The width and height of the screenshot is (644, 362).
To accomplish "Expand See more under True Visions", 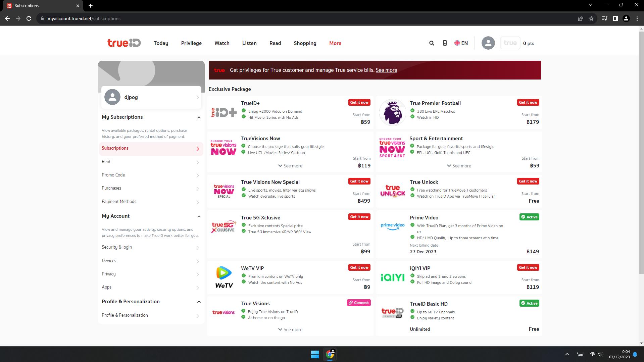I will click(290, 329).
